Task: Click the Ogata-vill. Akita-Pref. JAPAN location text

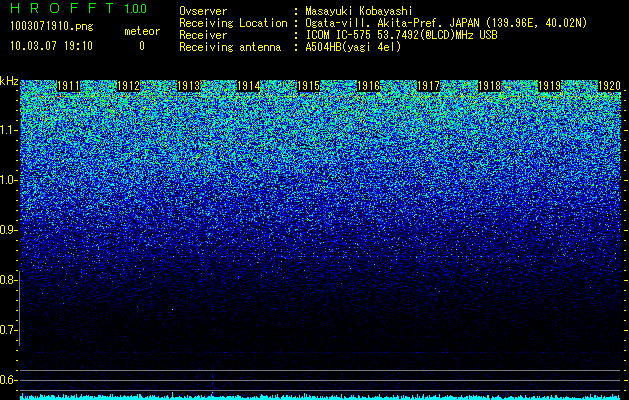Action: tap(446, 23)
